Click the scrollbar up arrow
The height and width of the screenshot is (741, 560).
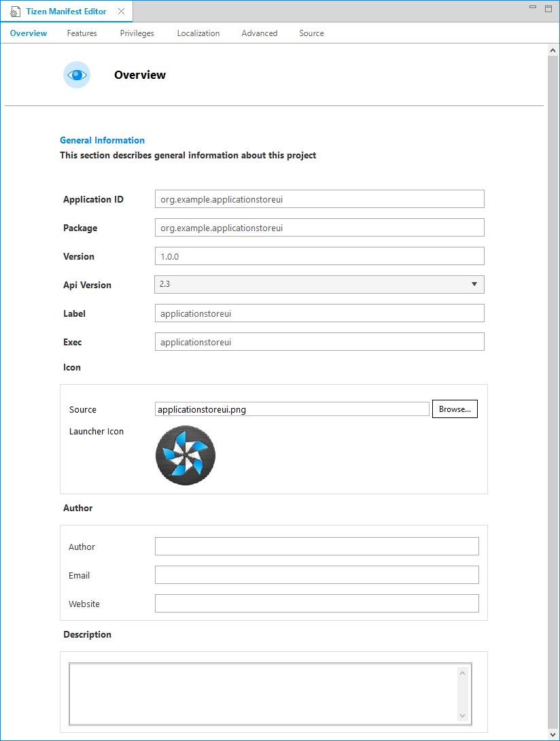[553, 49]
